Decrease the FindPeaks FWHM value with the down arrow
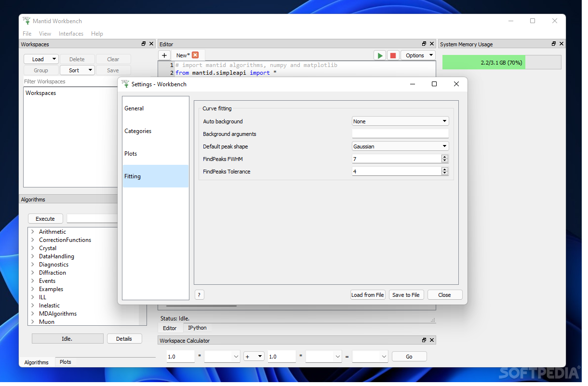The width and height of the screenshot is (588, 386). tap(444, 161)
